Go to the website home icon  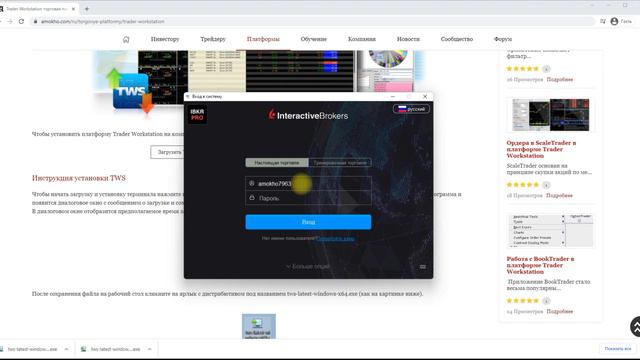[x=126, y=39]
